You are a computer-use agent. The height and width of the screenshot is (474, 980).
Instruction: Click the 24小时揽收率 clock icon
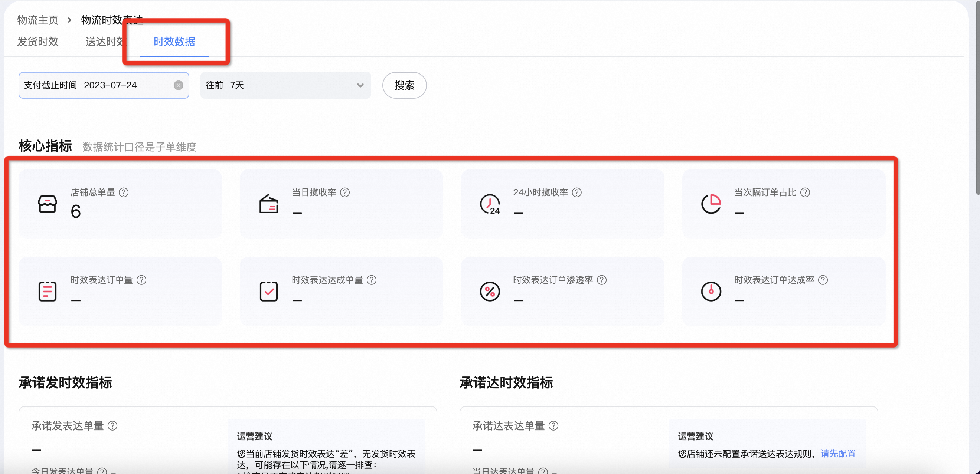pos(490,204)
